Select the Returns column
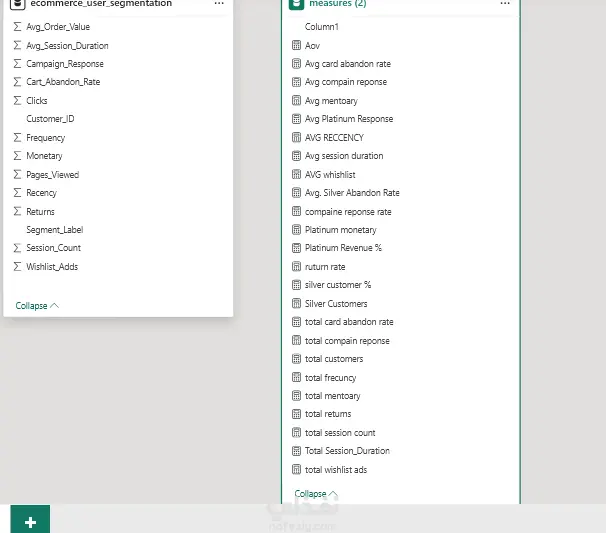The image size is (606, 533). tap(40, 211)
